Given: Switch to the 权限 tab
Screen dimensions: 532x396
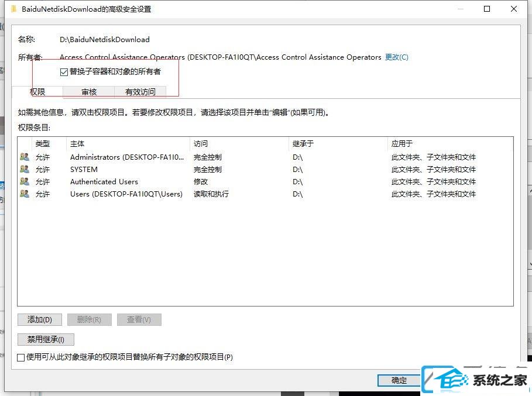Looking at the screenshot, I should click(x=37, y=92).
